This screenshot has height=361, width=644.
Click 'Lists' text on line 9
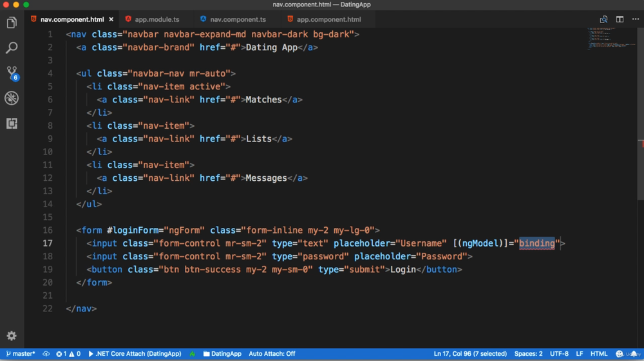[259, 138]
